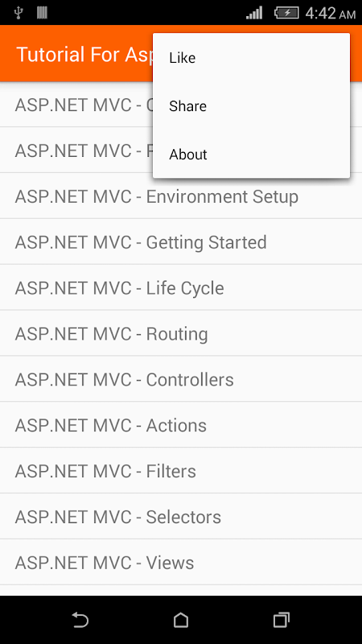Select Like from the overflow menu
Viewport: 362px width, 644px height.
(x=251, y=58)
